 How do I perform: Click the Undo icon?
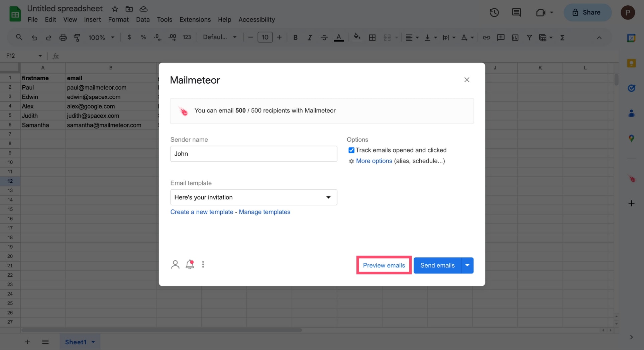pyautogui.click(x=34, y=37)
